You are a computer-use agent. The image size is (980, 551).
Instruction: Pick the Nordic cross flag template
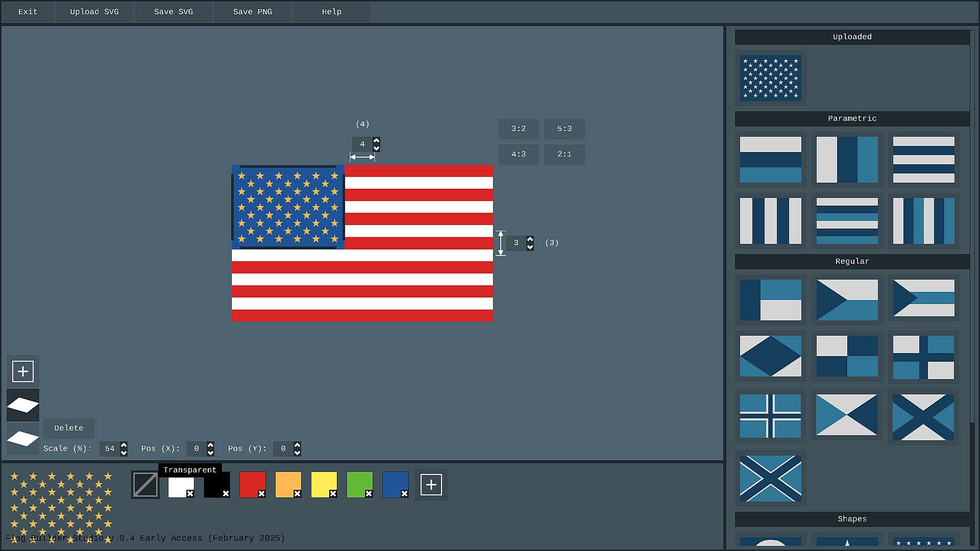pos(770,416)
